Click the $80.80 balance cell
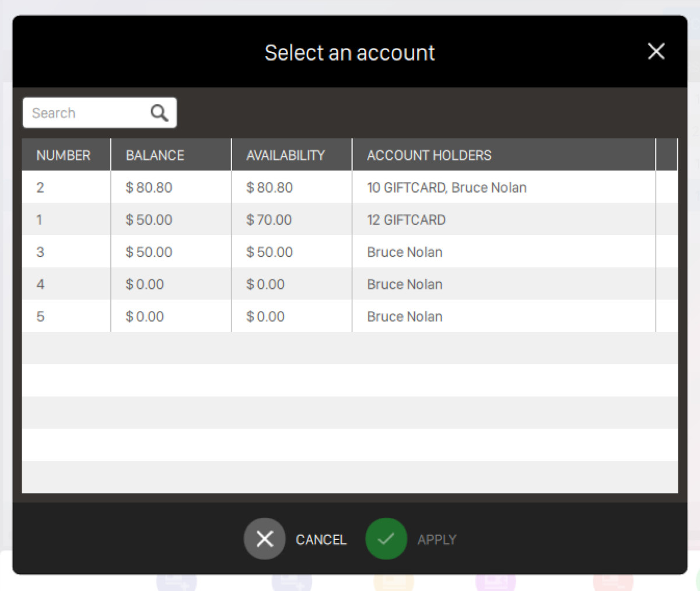700x591 pixels. (x=149, y=188)
